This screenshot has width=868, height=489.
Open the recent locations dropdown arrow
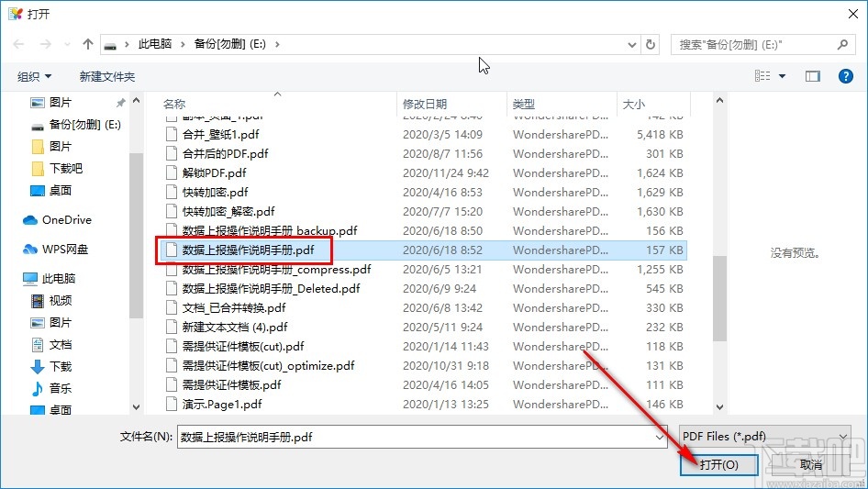click(67, 44)
